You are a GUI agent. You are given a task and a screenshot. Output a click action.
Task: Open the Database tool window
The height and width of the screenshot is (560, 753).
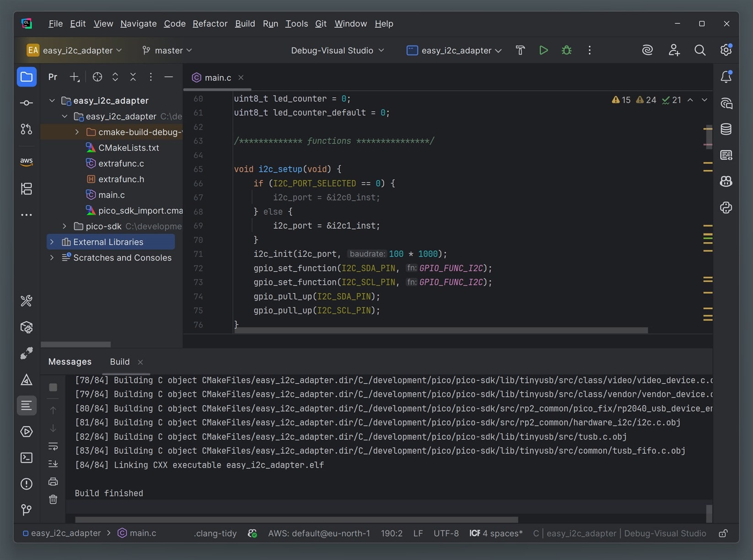tap(726, 129)
